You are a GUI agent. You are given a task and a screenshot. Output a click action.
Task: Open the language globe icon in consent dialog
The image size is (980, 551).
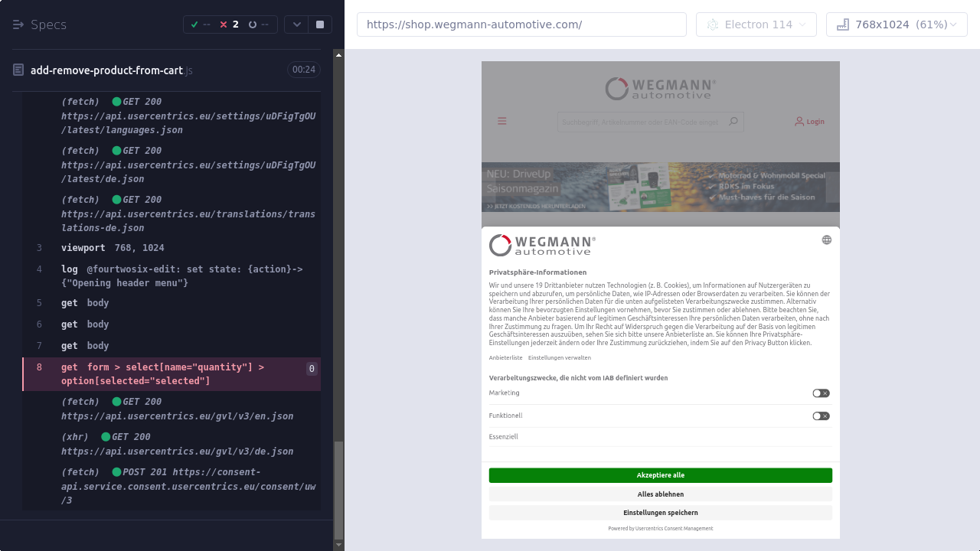[826, 240]
